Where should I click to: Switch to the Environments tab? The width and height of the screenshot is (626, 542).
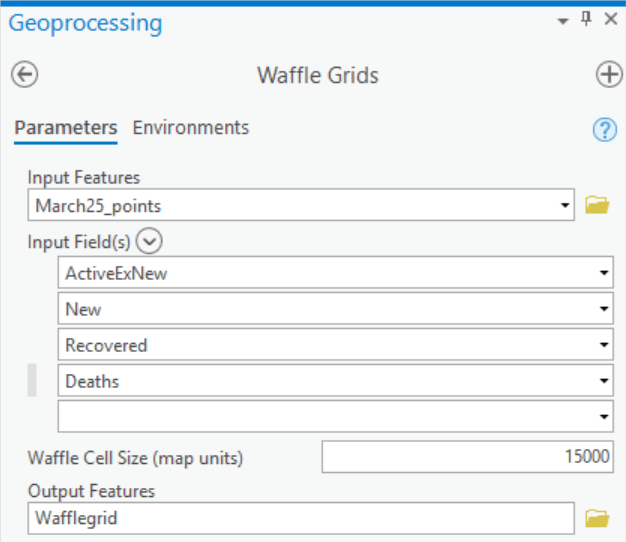click(x=191, y=128)
